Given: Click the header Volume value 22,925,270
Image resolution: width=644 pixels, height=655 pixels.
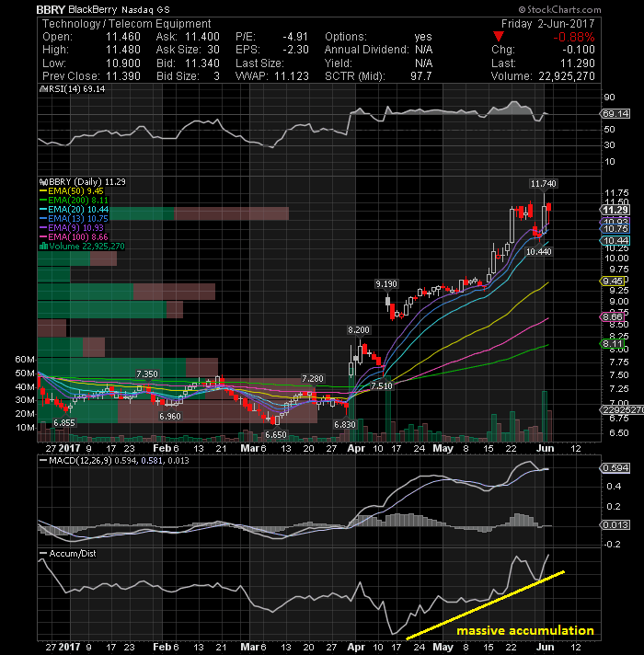Looking at the screenshot, I should pos(567,76).
